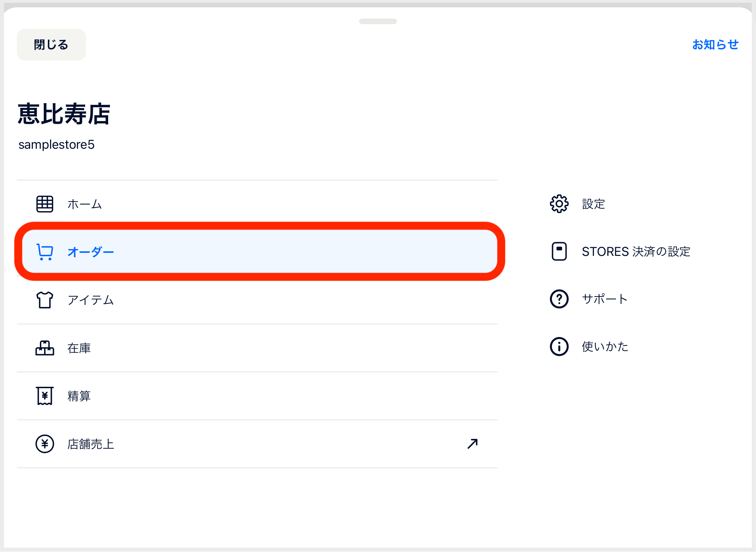Open the お知らせ notifications link
This screenshot has height=552, width=756.
[x=715, y=44]
